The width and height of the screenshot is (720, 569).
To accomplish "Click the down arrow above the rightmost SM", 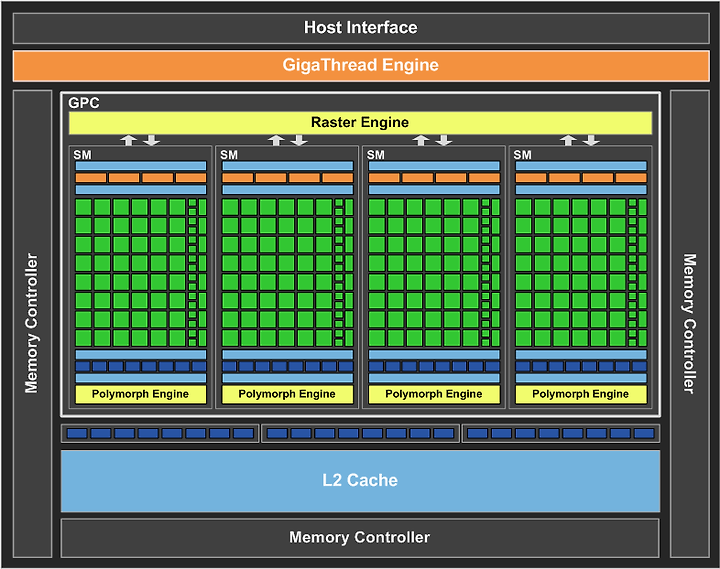I will (x=591, y=140).
